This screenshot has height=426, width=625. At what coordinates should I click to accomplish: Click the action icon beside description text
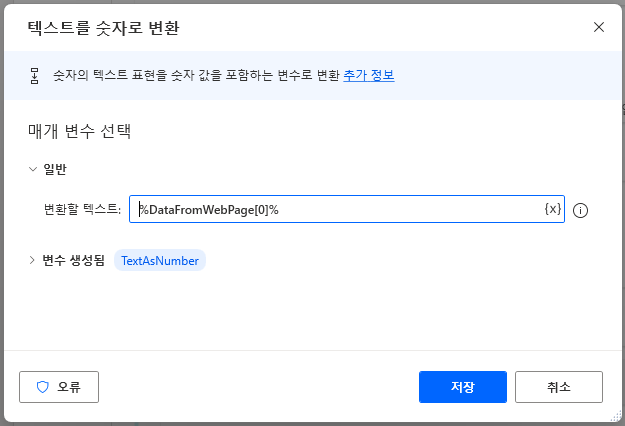35,76
